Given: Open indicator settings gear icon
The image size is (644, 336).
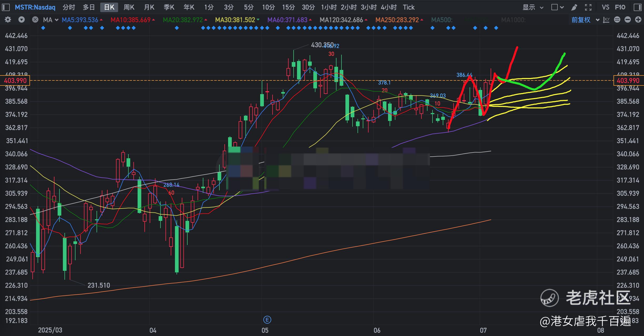Looking at the screenshot, I should coord(8,20).
